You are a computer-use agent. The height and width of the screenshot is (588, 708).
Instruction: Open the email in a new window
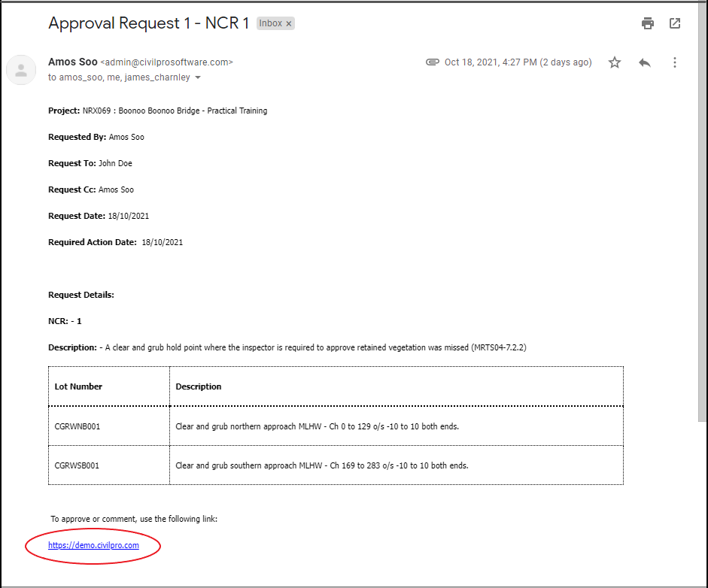point(675,23)
